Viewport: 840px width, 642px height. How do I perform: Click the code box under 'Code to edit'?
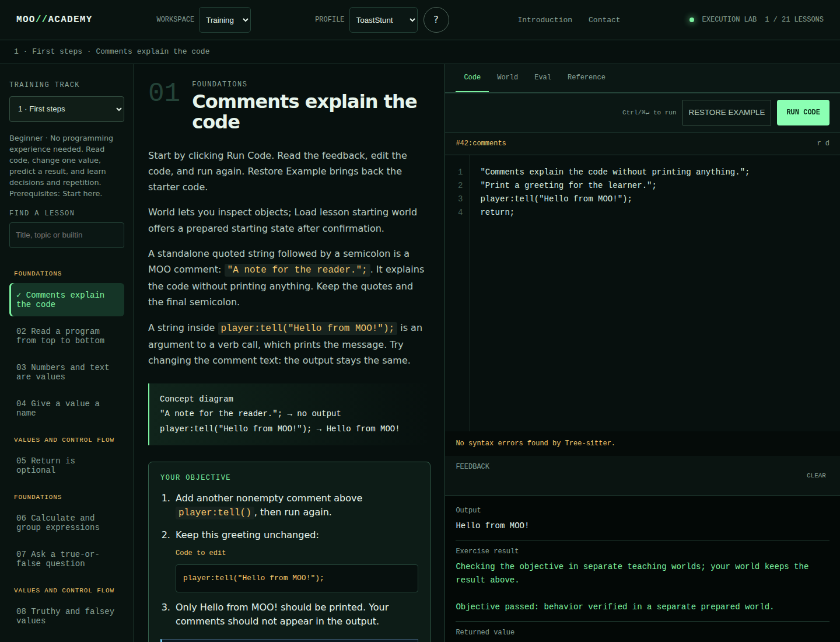pyautogui.click(x=297, y=578)
